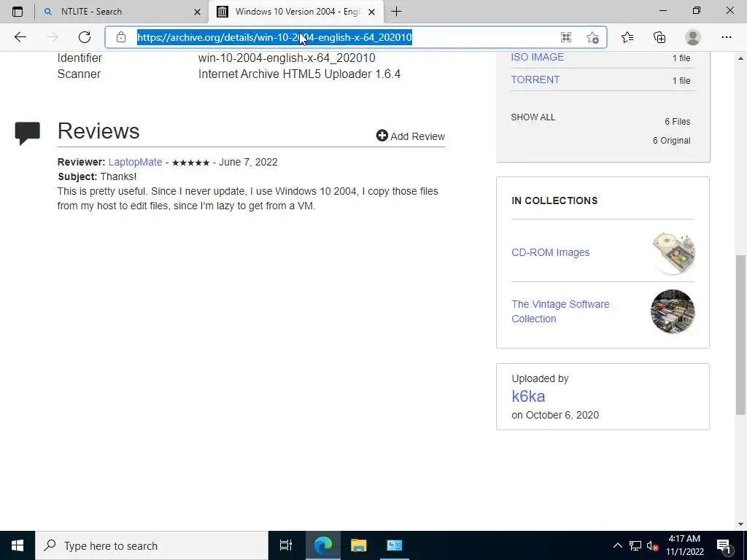
Task: Open a new tab with plus icon
Action: coord(396,12)
